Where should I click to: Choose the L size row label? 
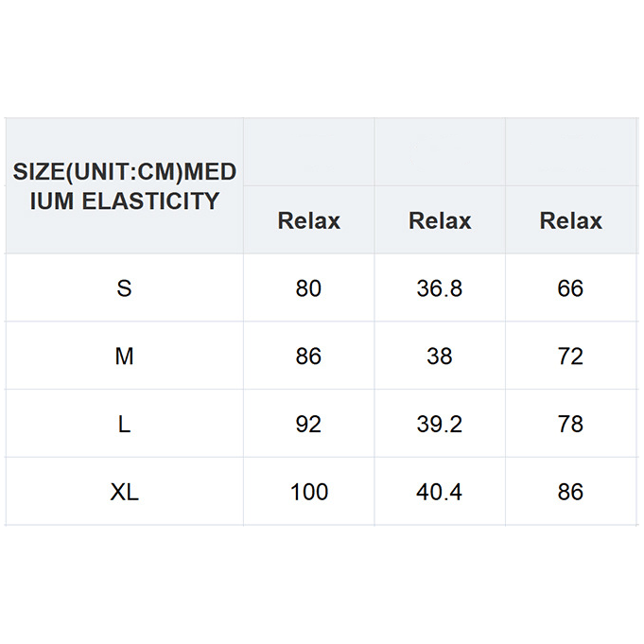tap(124, 425)
